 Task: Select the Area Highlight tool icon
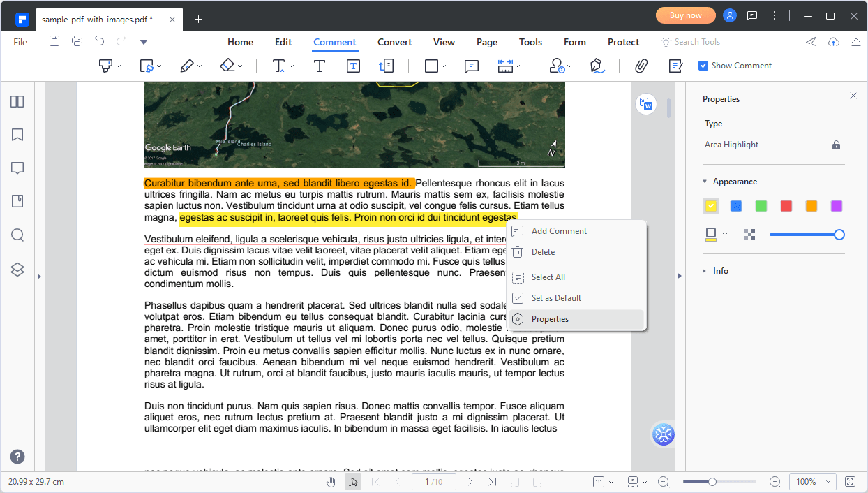pyautogui.click(x=147, y=66)
